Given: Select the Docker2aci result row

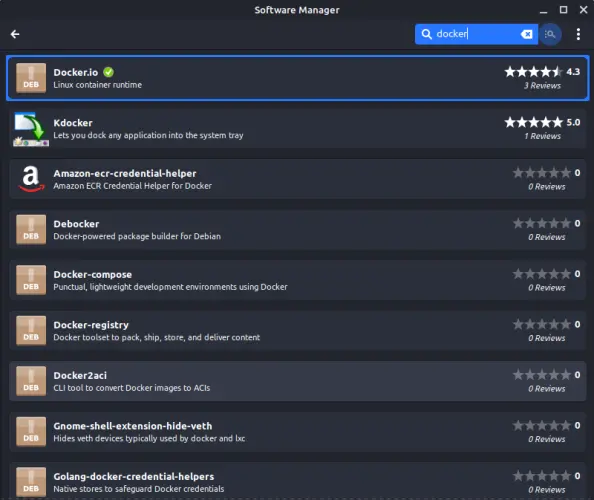Looking at the screenshot, I should click(x=297, y=381).
